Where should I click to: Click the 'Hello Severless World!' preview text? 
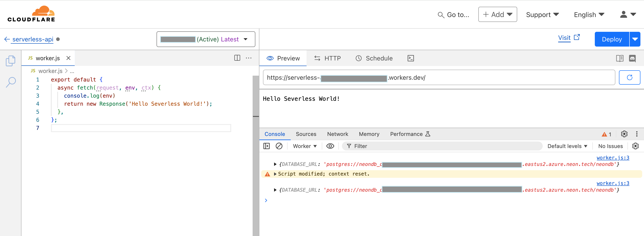click(x=301, y=99)
